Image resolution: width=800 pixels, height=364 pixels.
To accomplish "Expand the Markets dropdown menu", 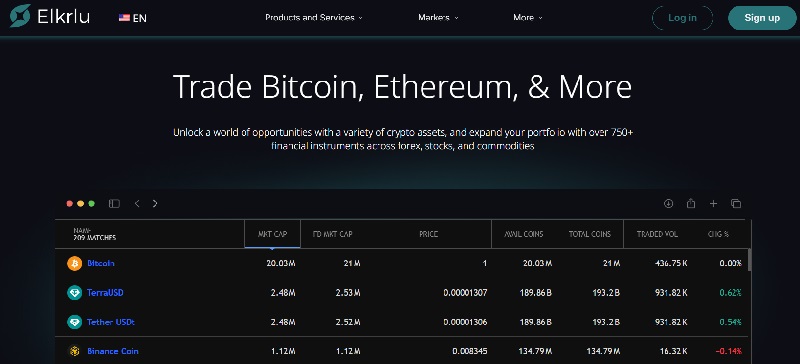I will pos(438,17).
